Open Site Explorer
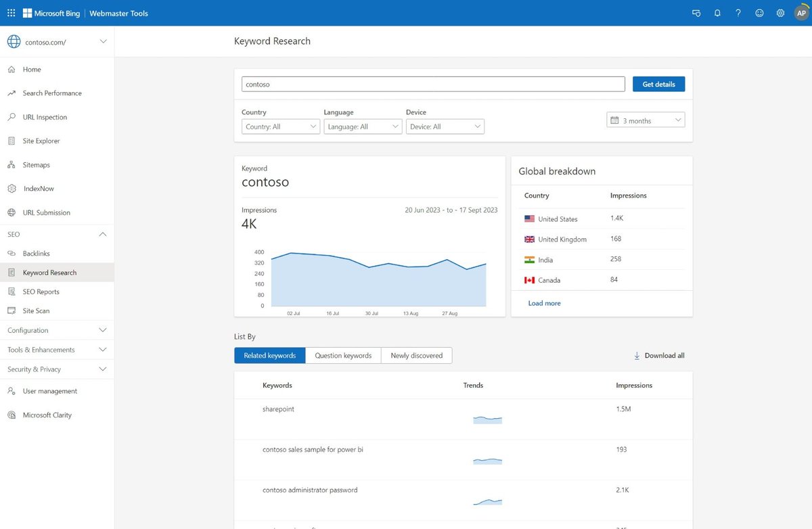 (x=42, y=141)
